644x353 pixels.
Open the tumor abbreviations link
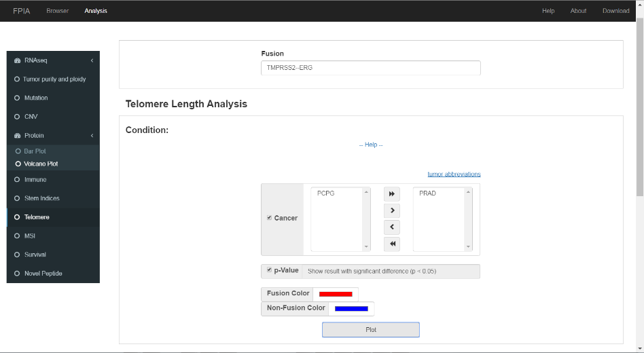[x=454, y=174]
